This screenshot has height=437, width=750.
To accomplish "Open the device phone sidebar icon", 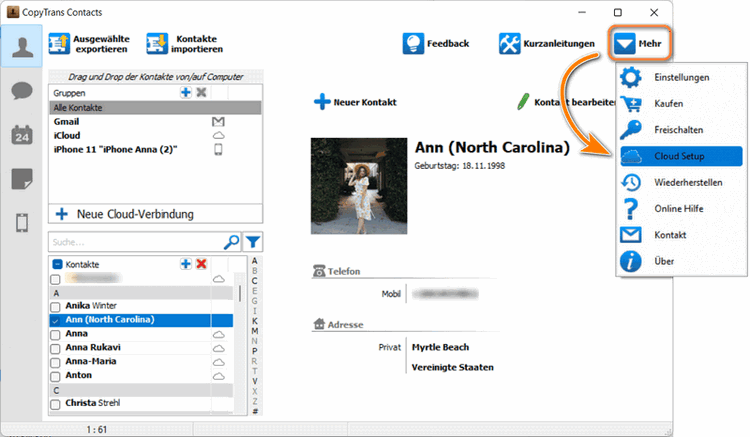I will point(22,223).
